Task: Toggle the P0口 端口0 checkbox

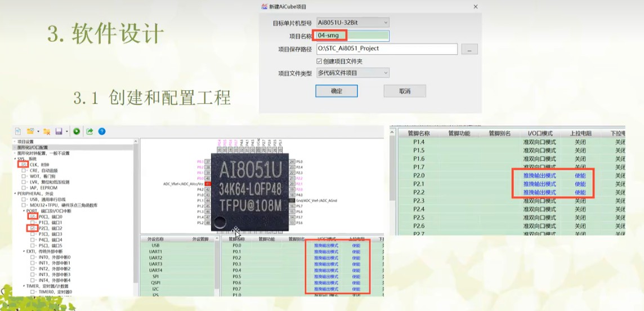Action: tap(33, 216)
